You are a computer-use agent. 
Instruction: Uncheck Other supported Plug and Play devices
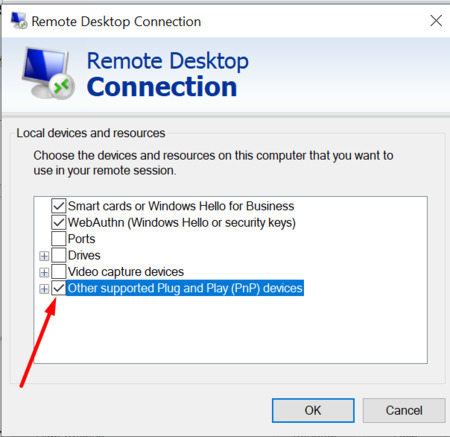(x=58, y=288)
